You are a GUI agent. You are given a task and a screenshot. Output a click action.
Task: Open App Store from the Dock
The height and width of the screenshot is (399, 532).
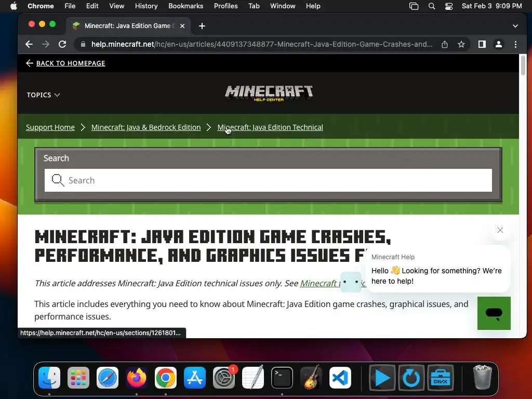click(x=195, y=378)
